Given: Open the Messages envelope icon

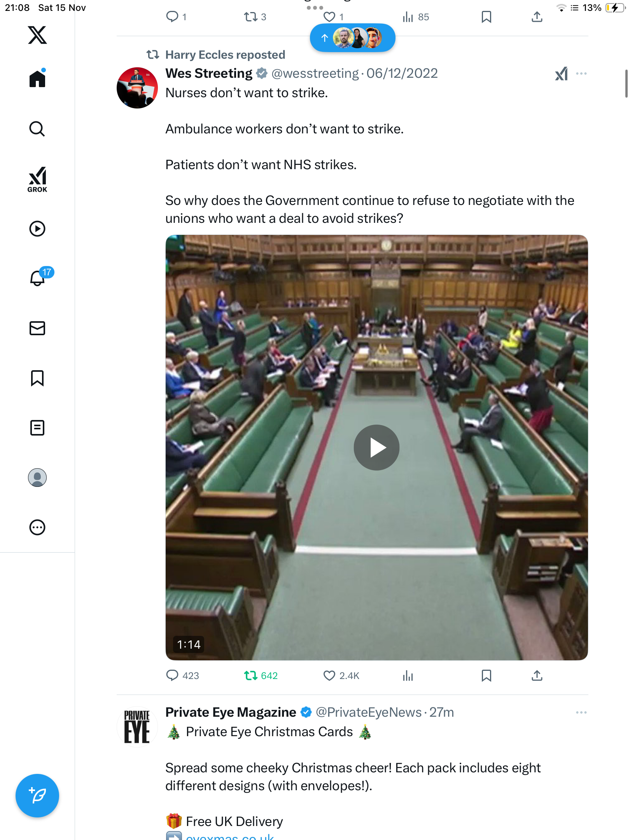Looking at the screenshot, I should [37, 328].
